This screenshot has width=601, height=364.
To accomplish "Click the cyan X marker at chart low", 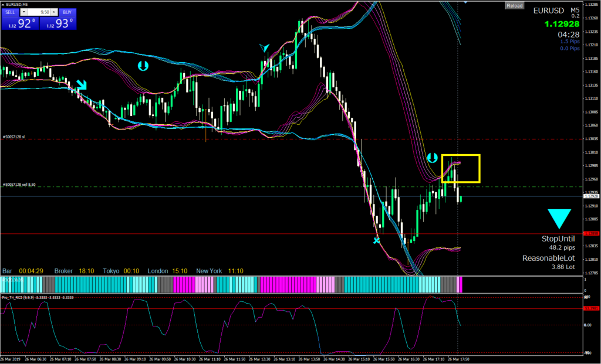I will [377, 240].
